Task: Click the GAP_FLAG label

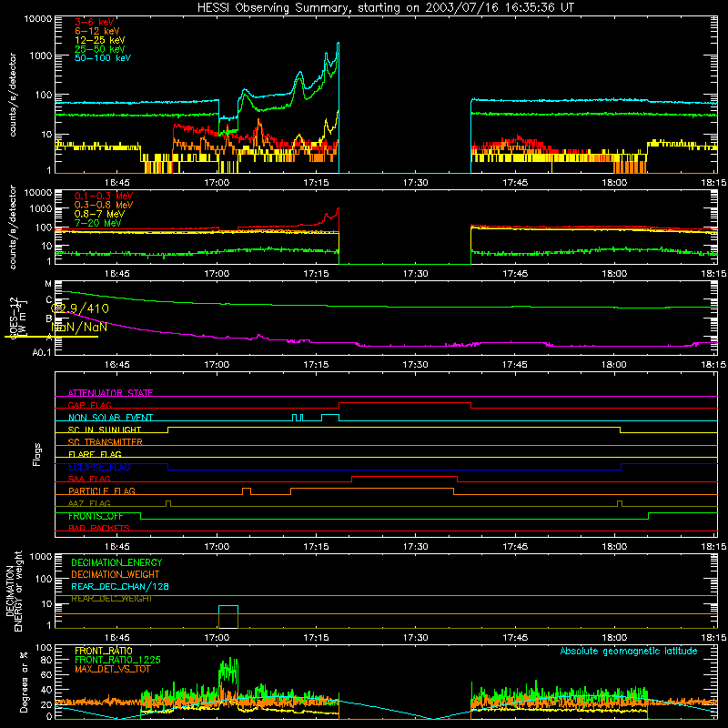Action: coord(89,405)
